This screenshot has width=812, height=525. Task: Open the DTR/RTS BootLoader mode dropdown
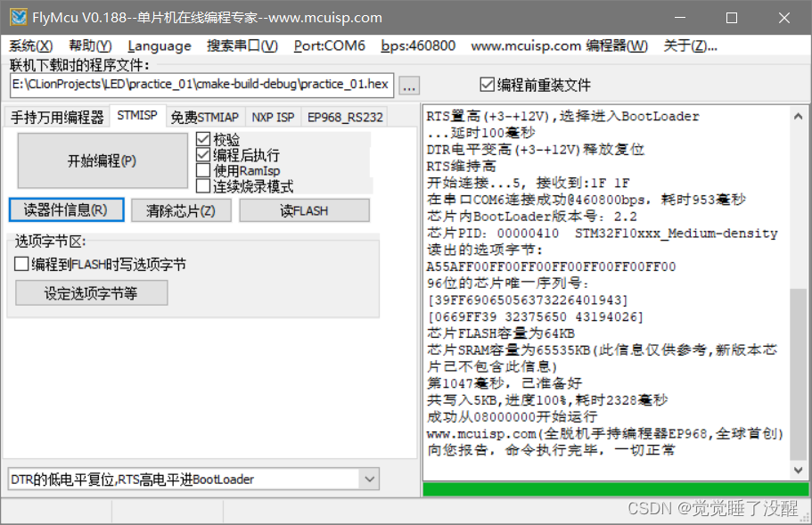point(192,479)
